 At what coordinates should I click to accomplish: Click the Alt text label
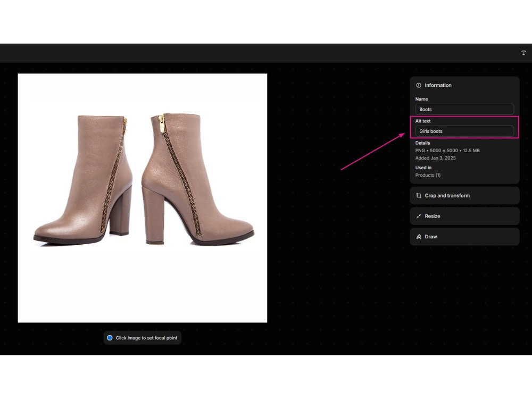click(x=423, y=121)
